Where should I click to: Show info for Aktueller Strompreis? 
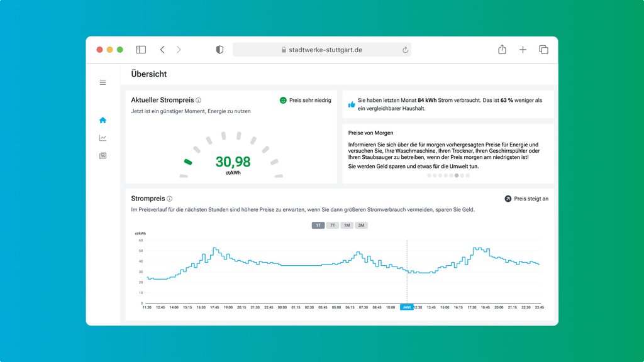click(x=198, y=100)
